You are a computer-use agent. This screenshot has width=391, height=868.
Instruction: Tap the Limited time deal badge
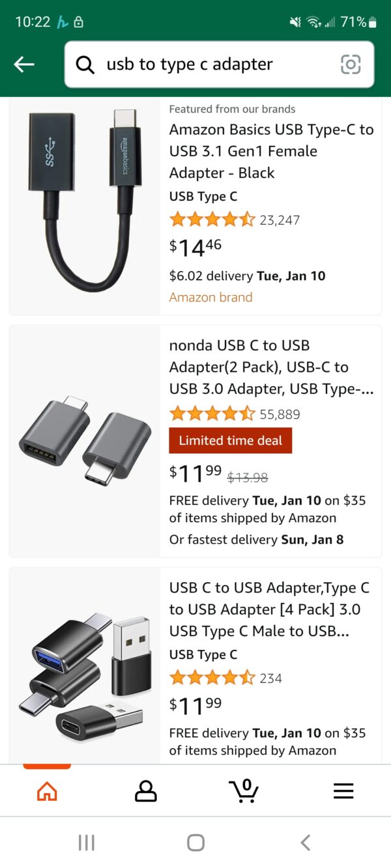tap(230, 440)
